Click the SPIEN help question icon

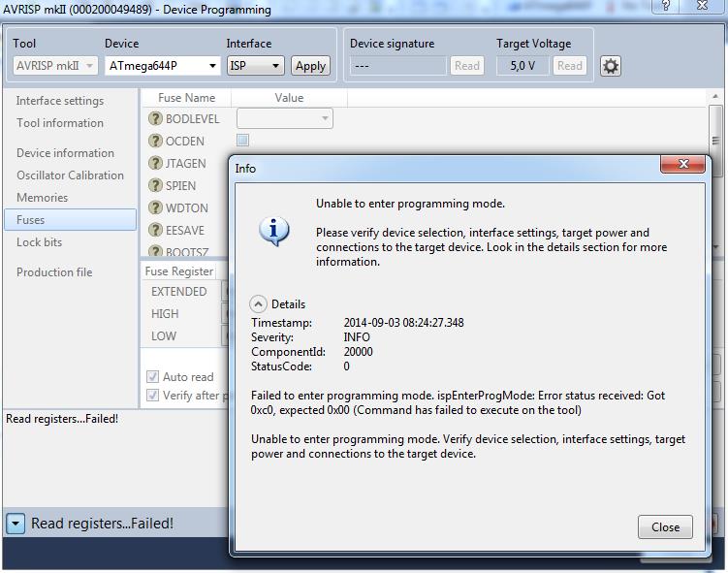coord(155,185)
